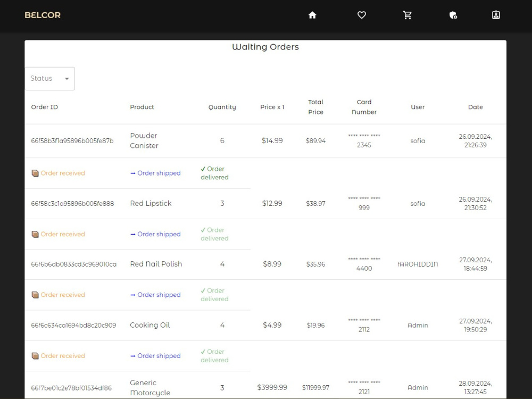Click the user fAROHIDDIN cell
The height and width of the screenshot is (399, 532).
coord(418,264)
